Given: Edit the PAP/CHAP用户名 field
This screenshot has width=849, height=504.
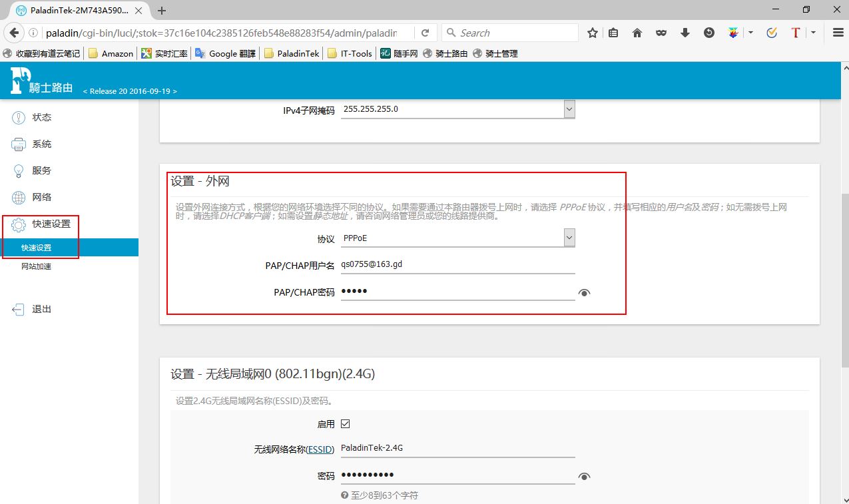Looking at the screenshot, I should (457, 264).
